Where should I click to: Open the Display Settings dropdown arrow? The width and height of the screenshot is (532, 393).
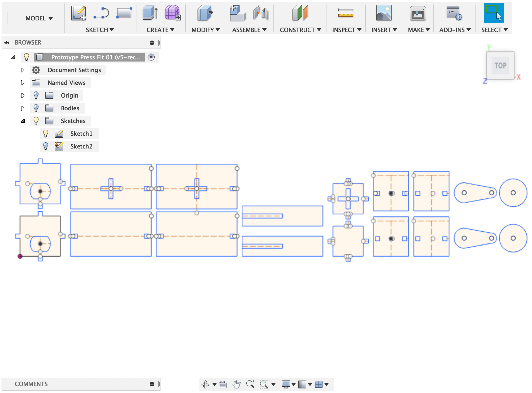click(x=294, y=384)
